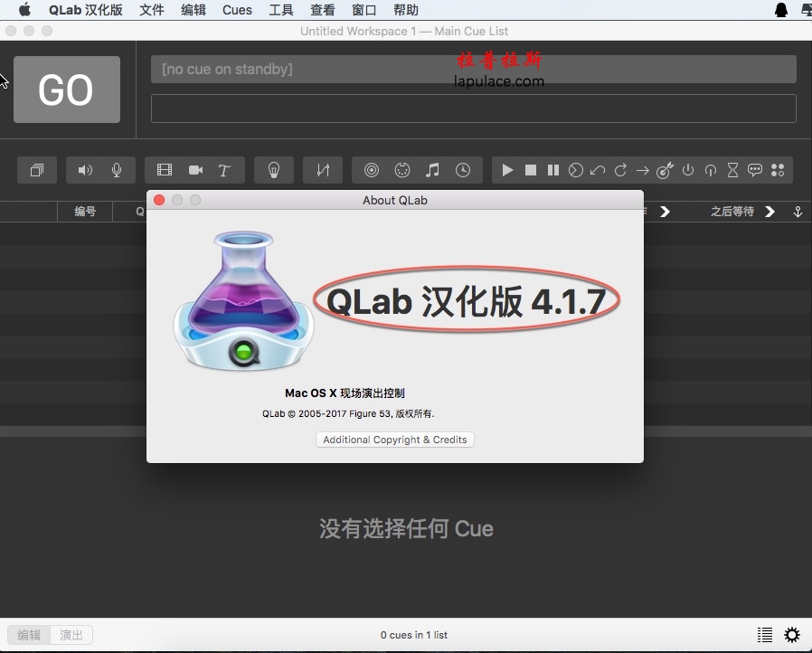Add a Devamp cue with curved arrow
The width and height of the screenshot is (812, 653).
(x=620, y=170)
